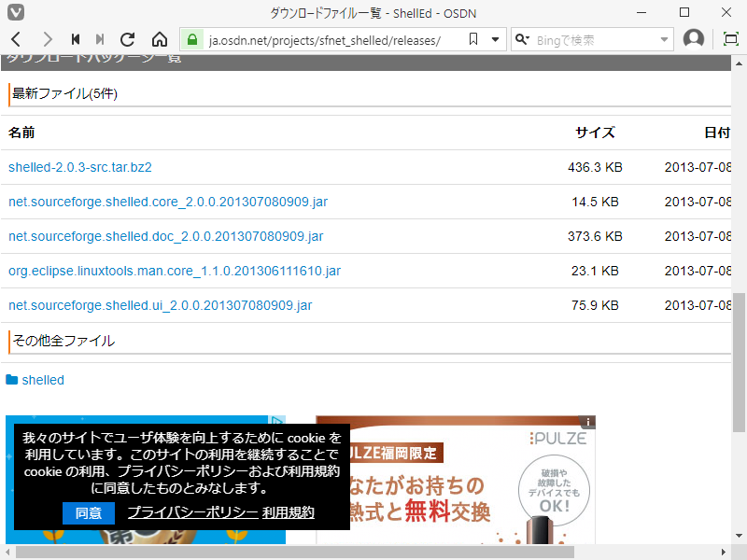
Task: Open the user profile avatar
Action: (692, 39)
